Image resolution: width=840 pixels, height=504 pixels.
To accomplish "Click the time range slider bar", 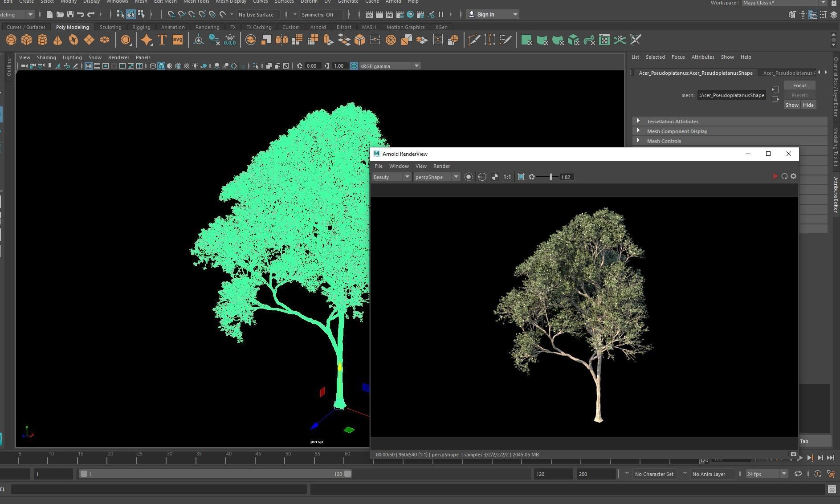I will click(x=216, y=474).
